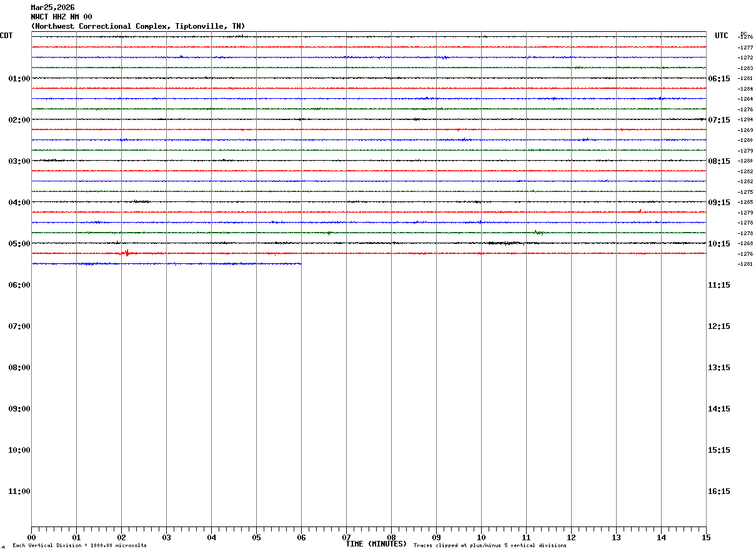
Task: Click the DC offset value -1268
Action: tap(745, 243)
